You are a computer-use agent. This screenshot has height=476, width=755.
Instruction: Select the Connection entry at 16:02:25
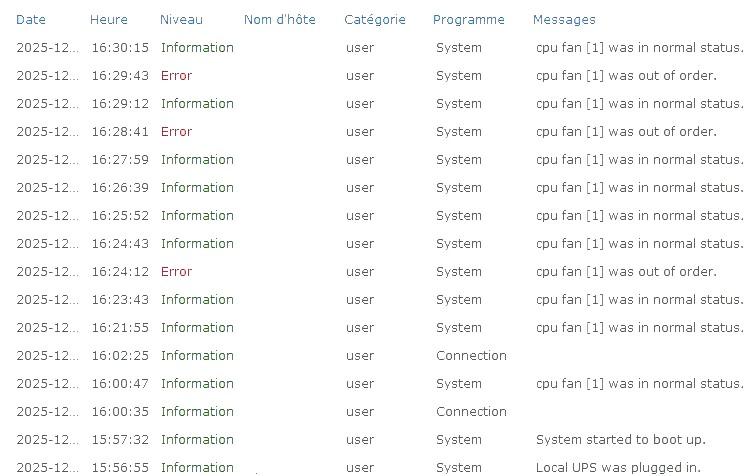471,355
